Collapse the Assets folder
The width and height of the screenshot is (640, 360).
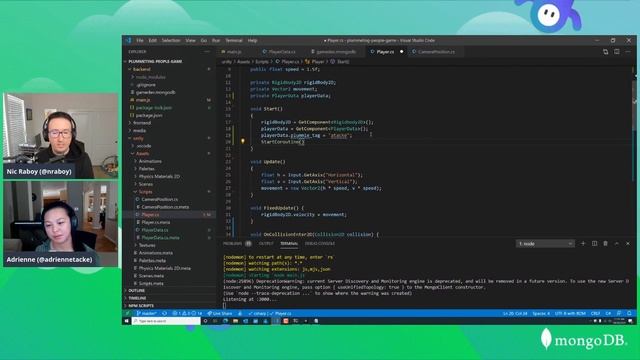tap(142, 153)
